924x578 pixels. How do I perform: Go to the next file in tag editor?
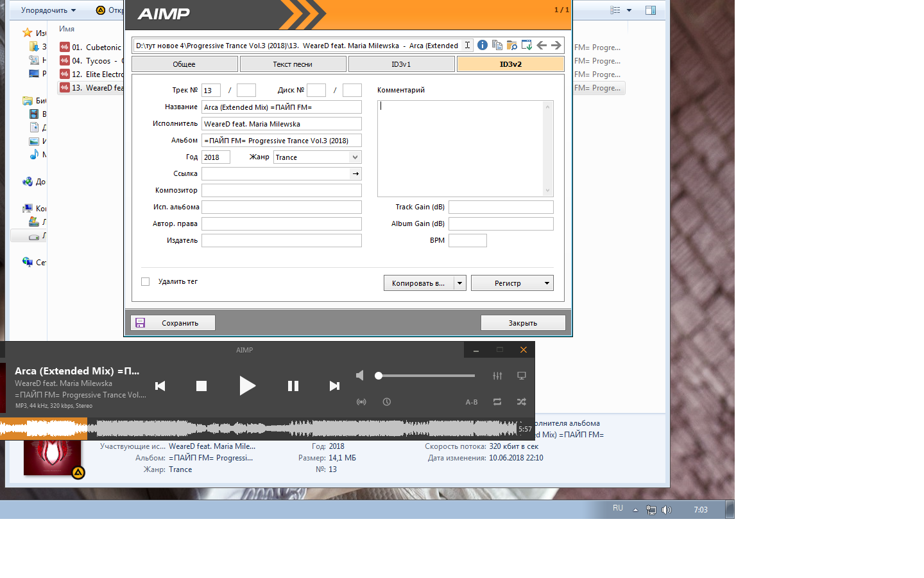click(x=556, y=45)
